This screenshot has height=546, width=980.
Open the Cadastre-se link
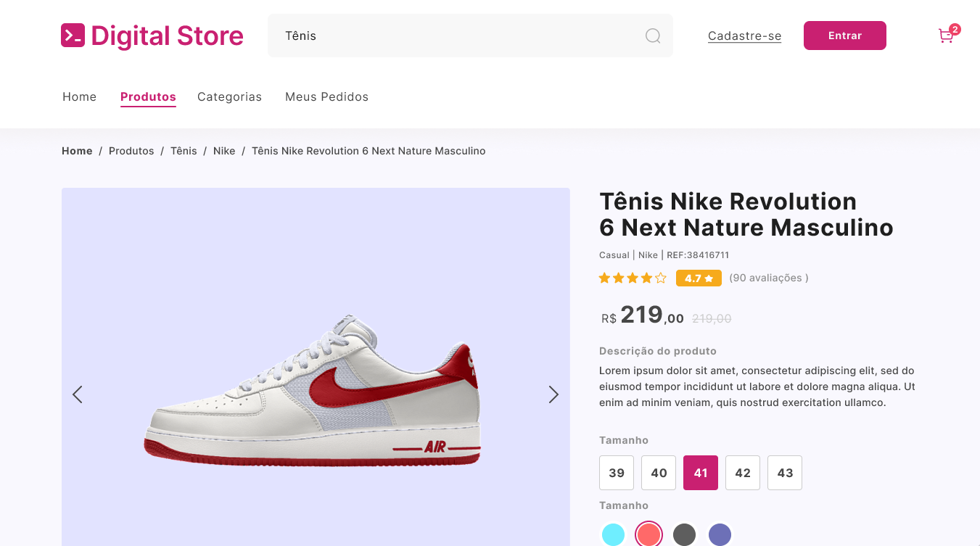click(x=744, y=36)
